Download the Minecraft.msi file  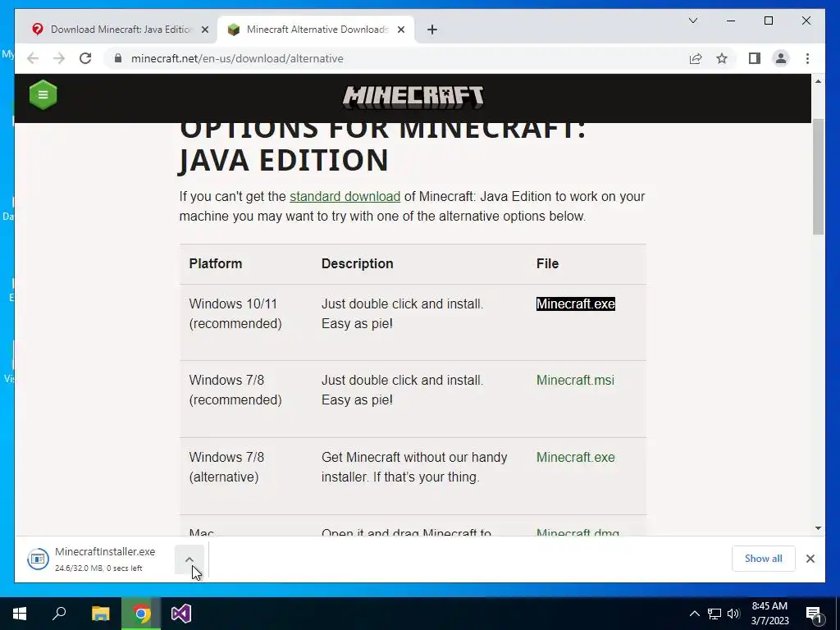click(x=575, y=381)
